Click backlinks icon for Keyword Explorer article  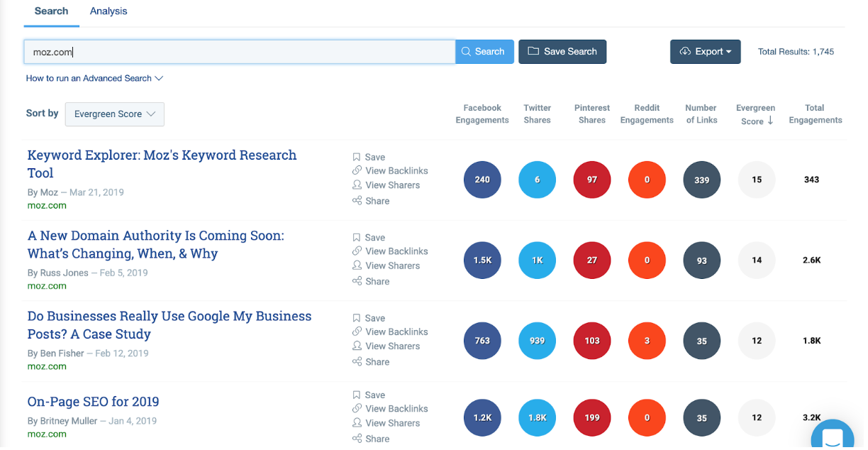click(x=357, y=170)
